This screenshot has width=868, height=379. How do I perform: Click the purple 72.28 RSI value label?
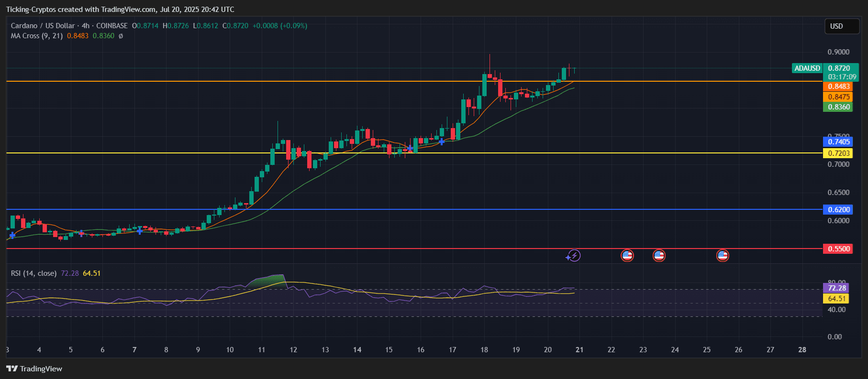836,288
